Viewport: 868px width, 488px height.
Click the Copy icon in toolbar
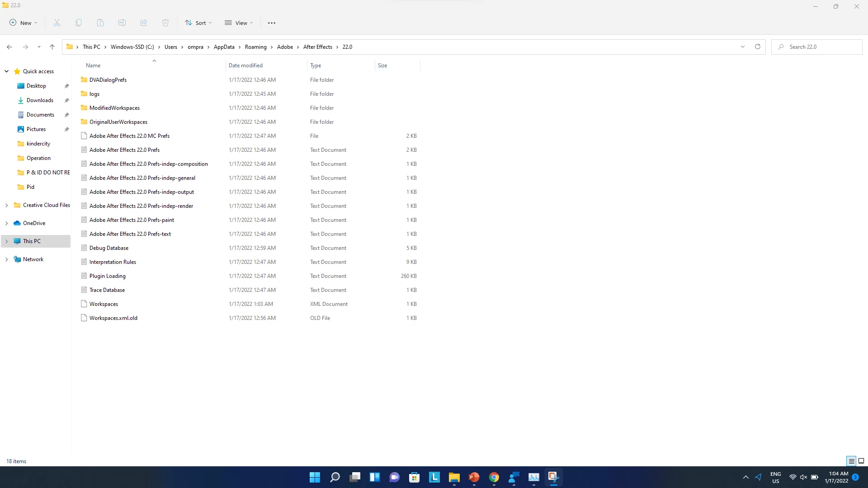tap(79, 23)
